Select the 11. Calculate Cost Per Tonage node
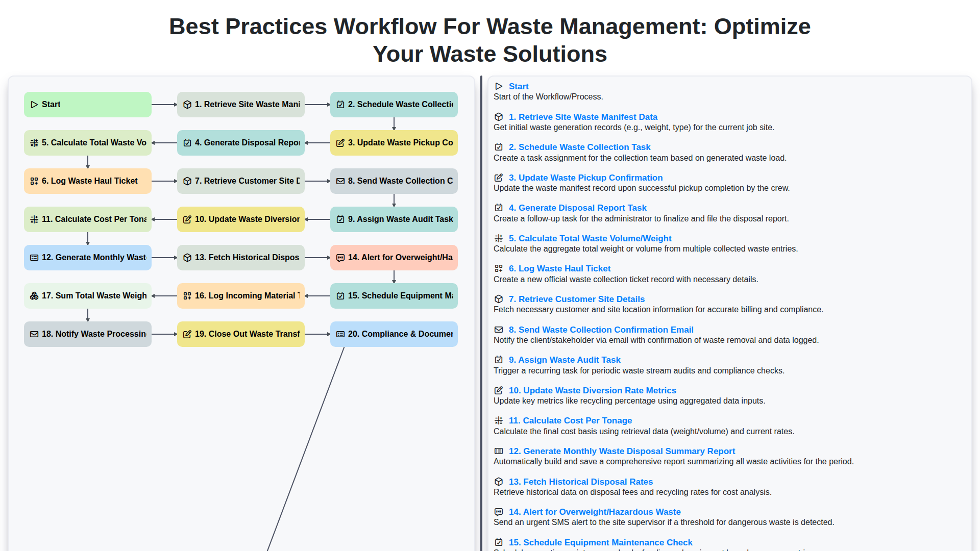The image size is (980, 551). pos(87,219)
